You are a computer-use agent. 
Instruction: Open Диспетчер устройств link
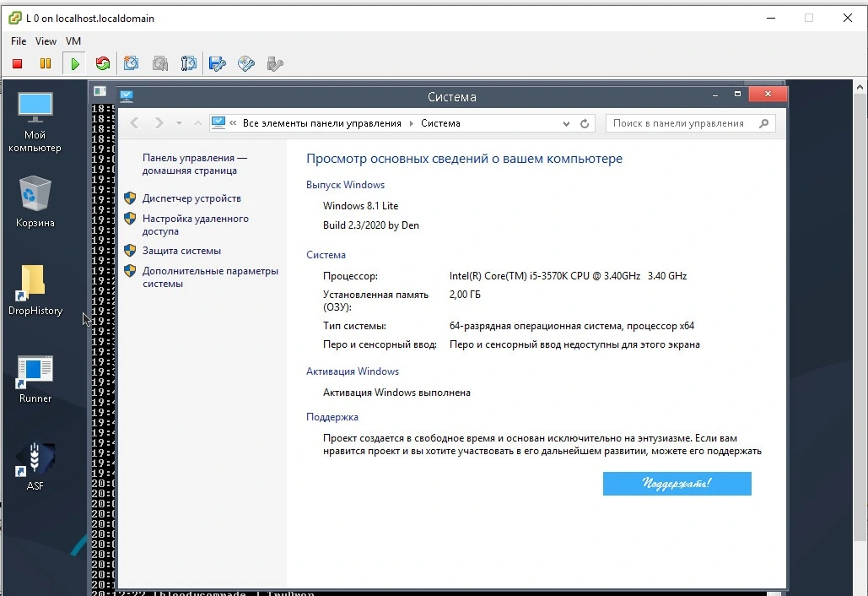[x=191, y=198]
